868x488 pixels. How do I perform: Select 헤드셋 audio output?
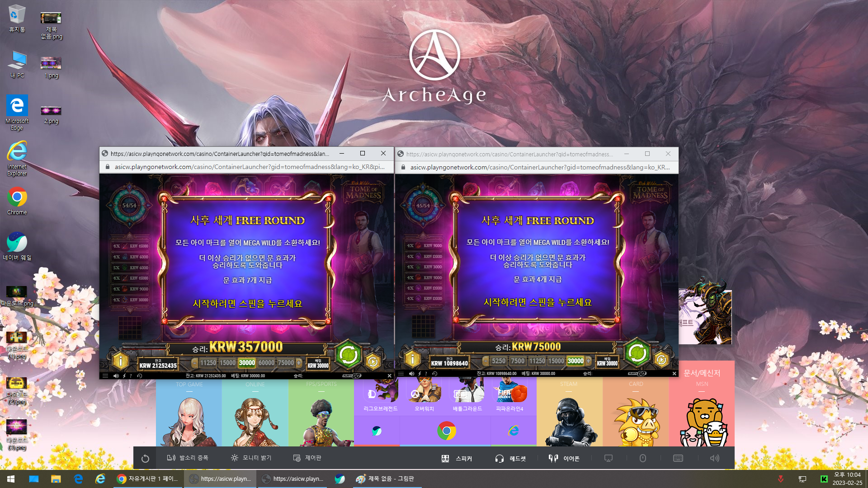[510, 458]
